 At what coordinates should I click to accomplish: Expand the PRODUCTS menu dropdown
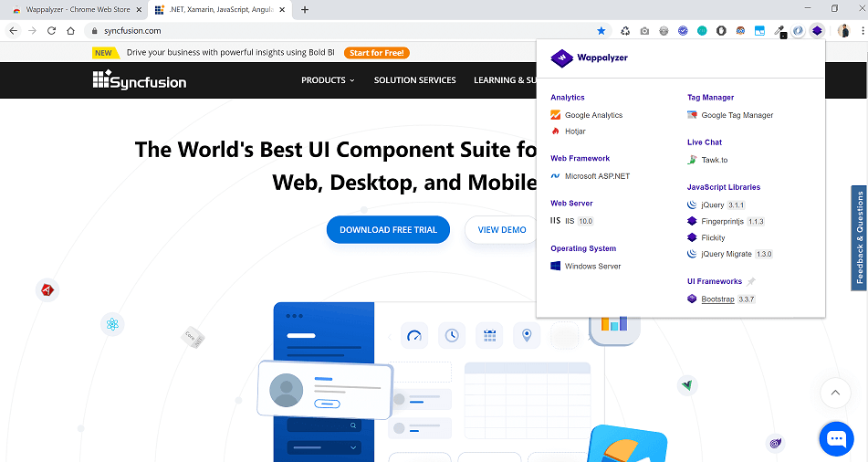(x=328, y=80)
